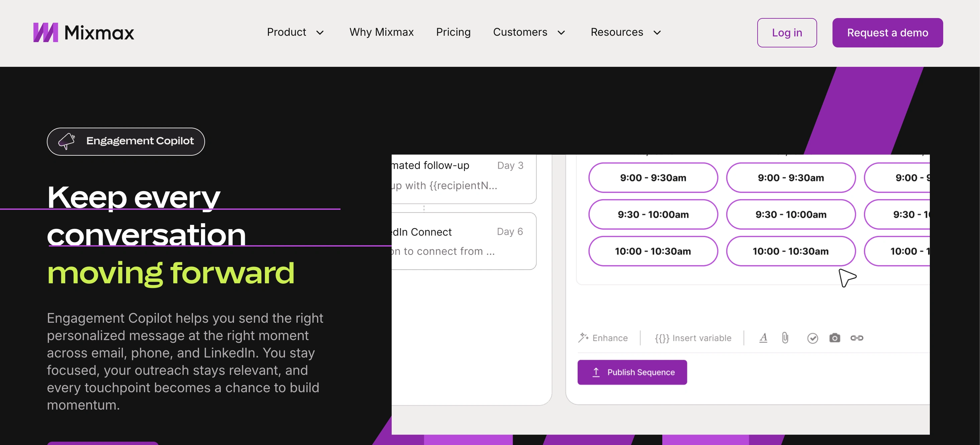
Task: Attach a file with the paperclip icon
Action: [x=785, y=338]
